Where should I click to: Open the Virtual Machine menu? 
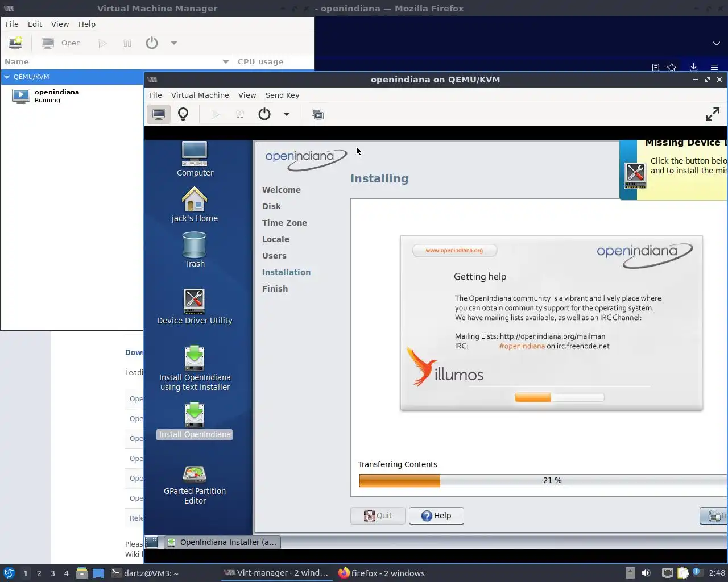(200, 95)
